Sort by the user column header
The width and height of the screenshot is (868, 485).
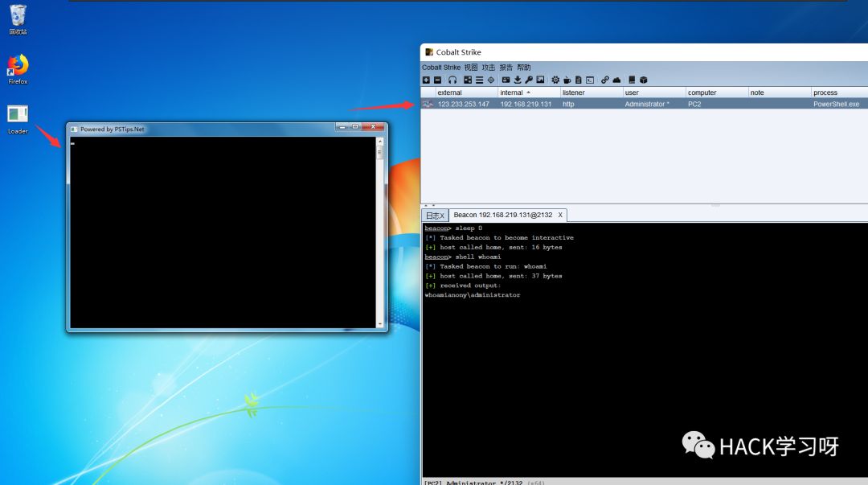point(653,92)
